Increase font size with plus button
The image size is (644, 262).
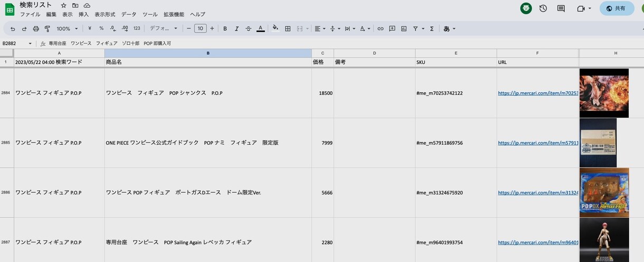coord(212,28)
